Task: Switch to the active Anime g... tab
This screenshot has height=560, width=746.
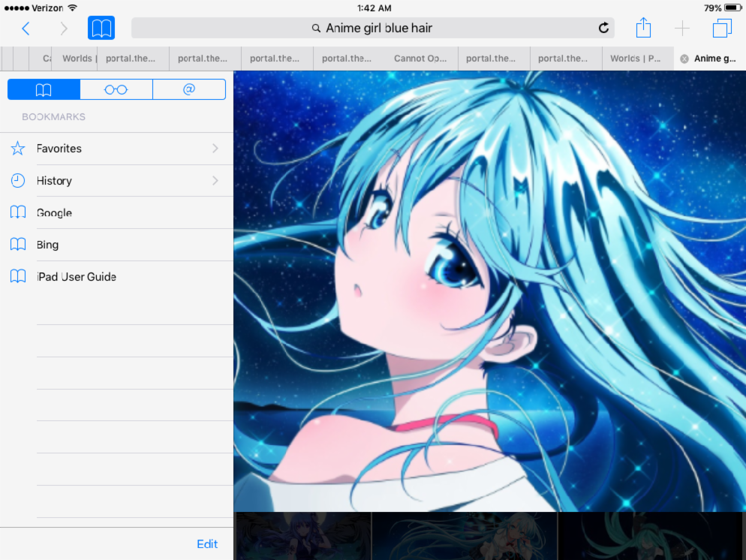Action: coord(710,59)
